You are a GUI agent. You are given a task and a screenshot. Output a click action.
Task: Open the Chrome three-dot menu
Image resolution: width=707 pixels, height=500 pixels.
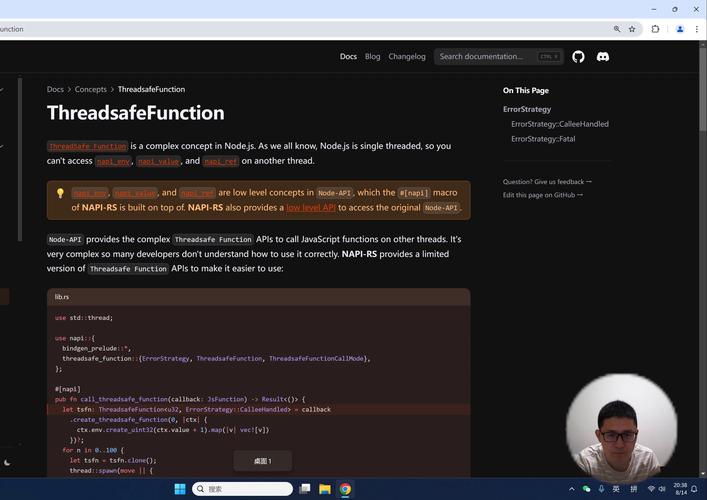pos(697,29)
